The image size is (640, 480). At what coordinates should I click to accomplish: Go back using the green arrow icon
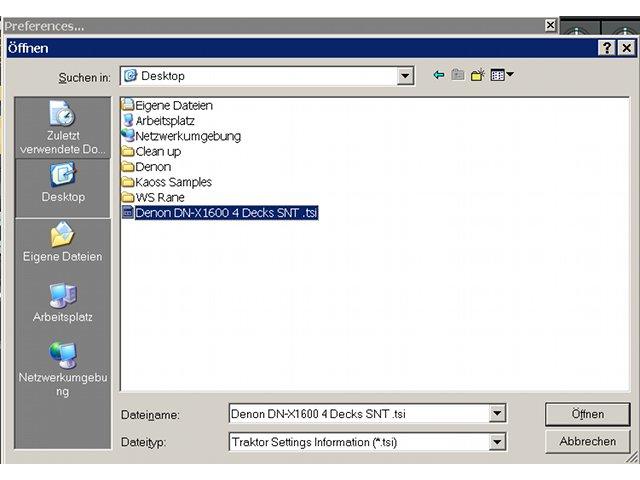[x=439, y=75]
